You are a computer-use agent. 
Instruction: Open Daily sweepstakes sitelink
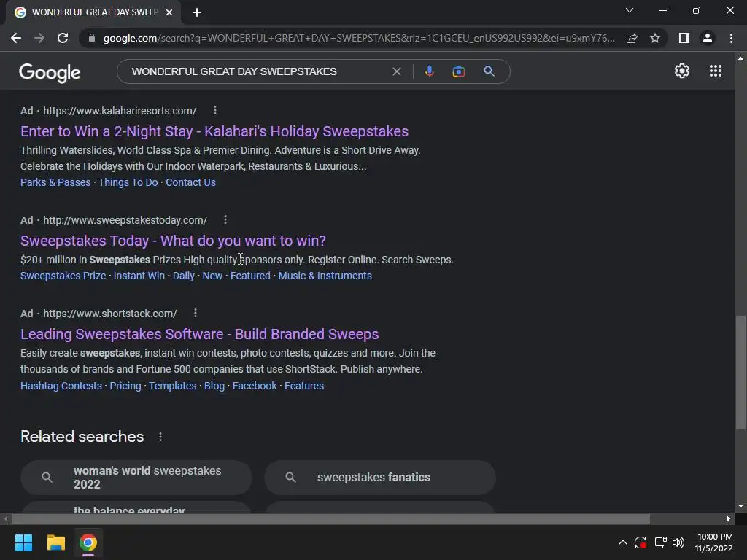[x=183, y=276]
